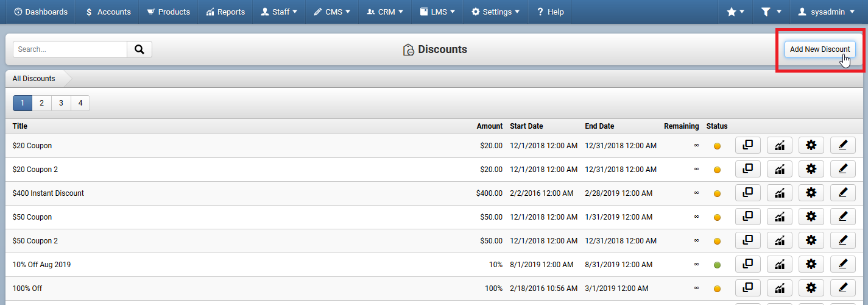Open the Products section

[169, 12]
